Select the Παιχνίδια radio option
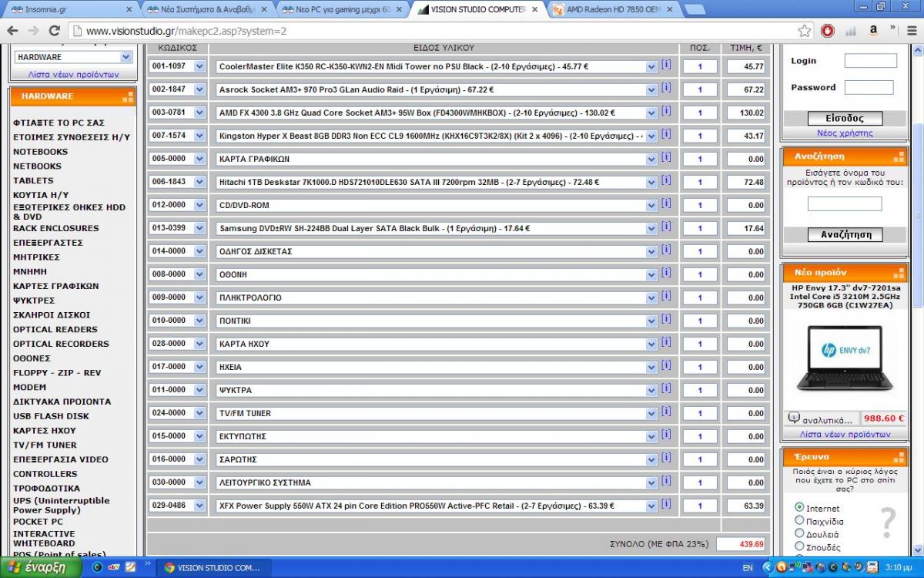 coord(799,521)
